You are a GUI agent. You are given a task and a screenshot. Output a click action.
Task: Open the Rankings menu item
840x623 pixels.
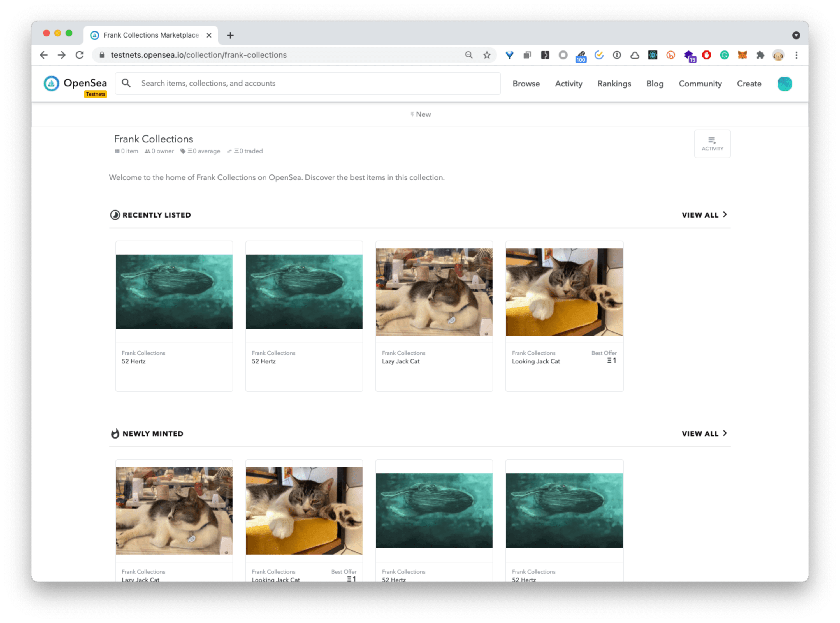click(x=614, y=84)
